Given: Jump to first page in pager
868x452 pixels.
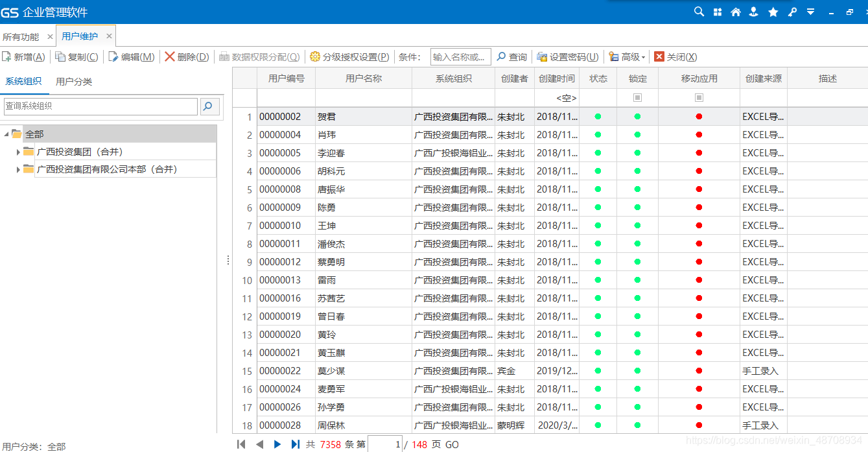Looking at the screenshot, I should (241, 444).
